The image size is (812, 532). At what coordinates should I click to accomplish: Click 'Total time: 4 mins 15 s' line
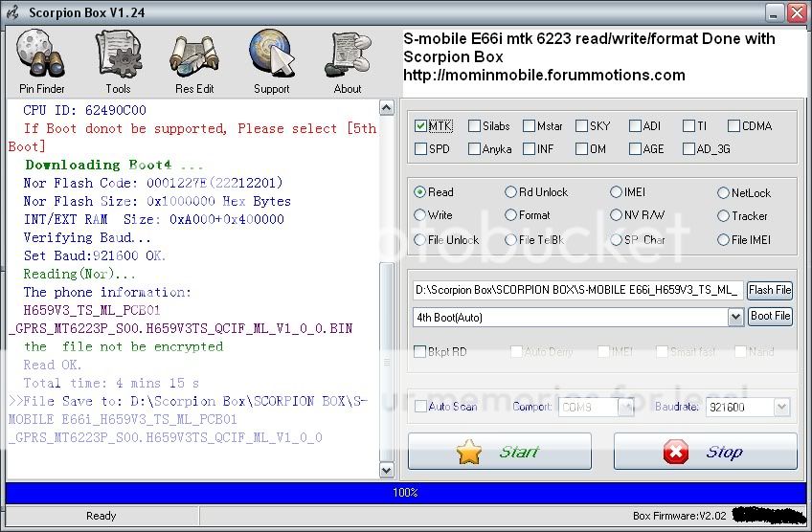pyautogui.click(x=111, y=383)
